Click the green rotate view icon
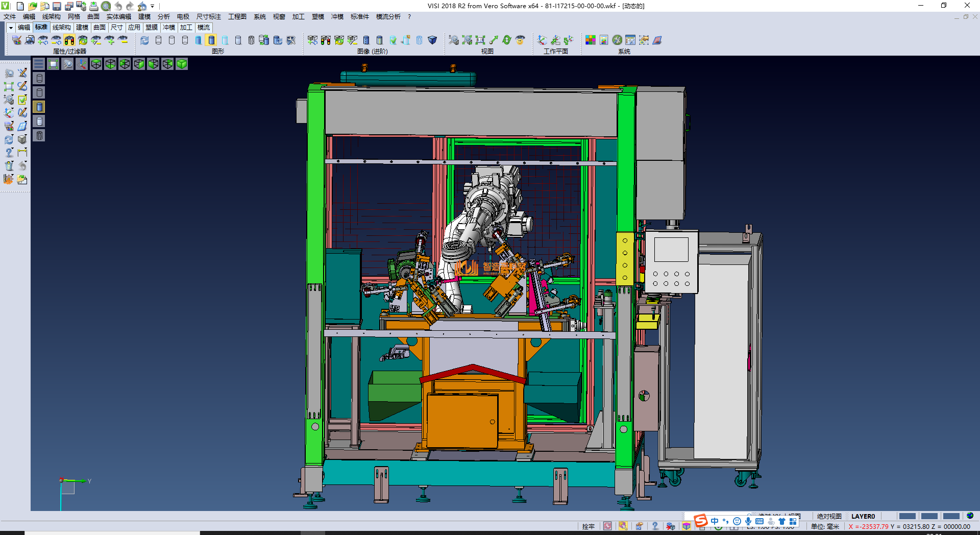 [507, 40]
